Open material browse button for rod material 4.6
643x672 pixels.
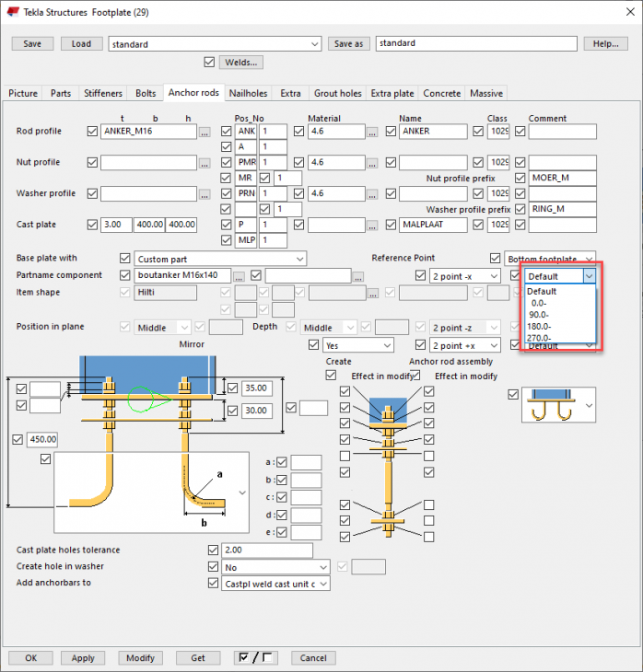click(372, 132)
